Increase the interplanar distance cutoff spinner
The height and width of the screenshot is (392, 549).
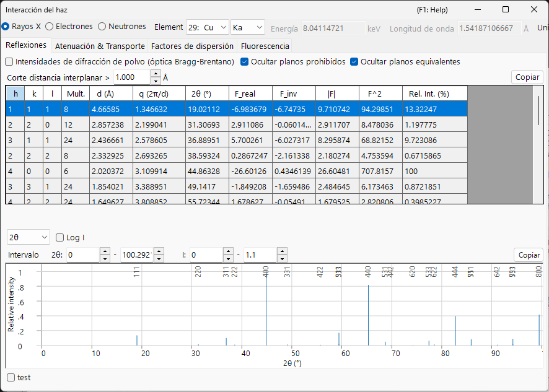click(156, 74)
